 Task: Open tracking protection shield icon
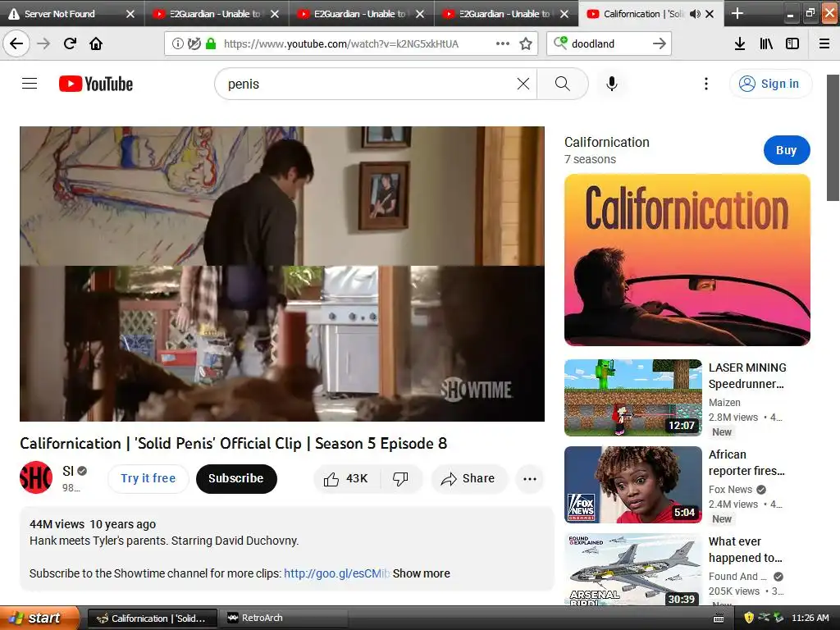(x=194, y=44)
